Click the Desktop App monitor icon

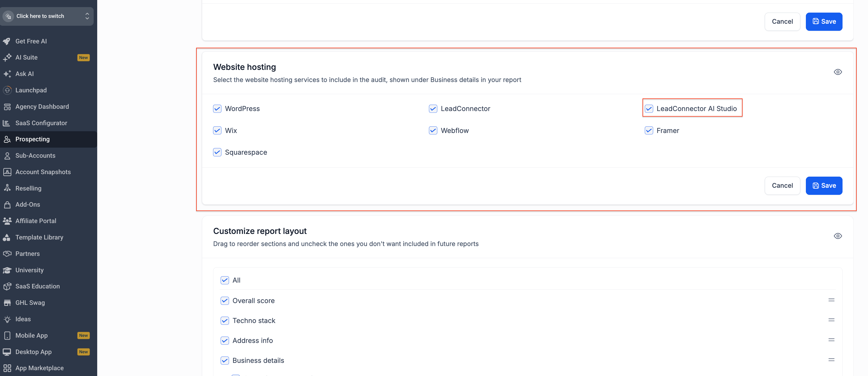[x=7, y=352]
